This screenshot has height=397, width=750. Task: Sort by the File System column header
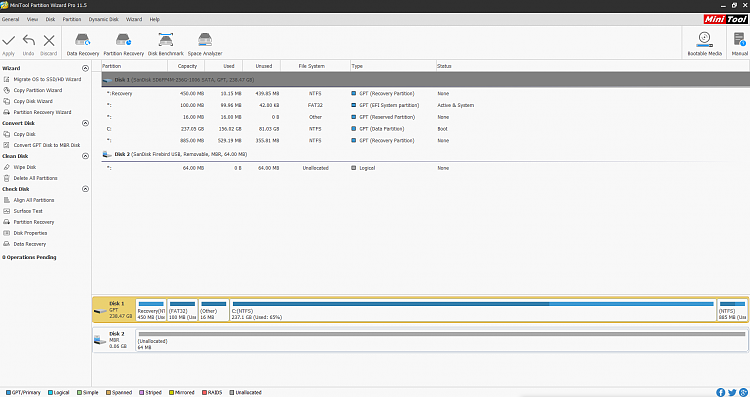click(x=316, y=66)
